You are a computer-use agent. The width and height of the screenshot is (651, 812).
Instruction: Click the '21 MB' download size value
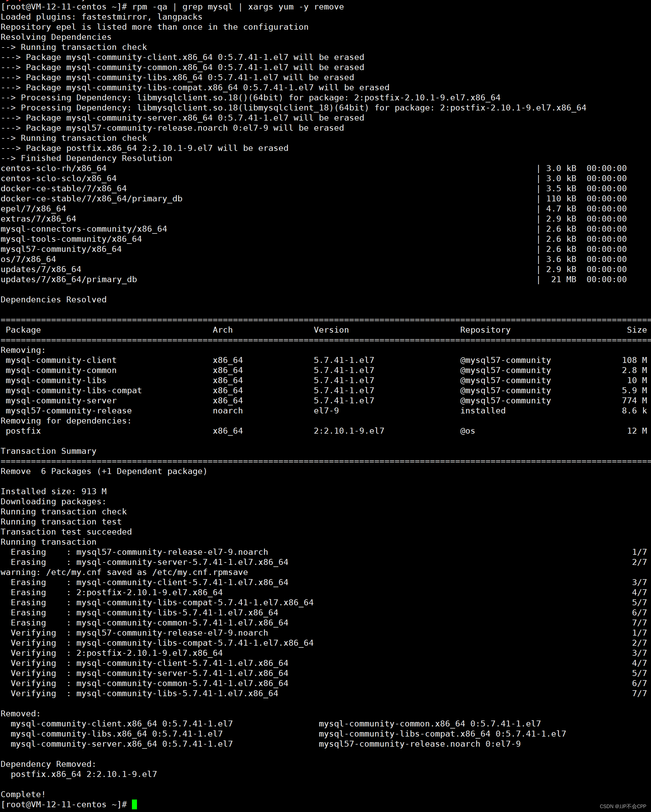coord(564,280)
